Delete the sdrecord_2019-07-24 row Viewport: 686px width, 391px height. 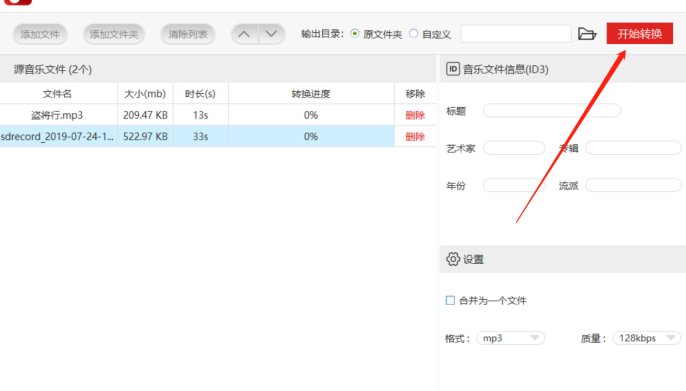pyautogui.click(x=415, y=136)
